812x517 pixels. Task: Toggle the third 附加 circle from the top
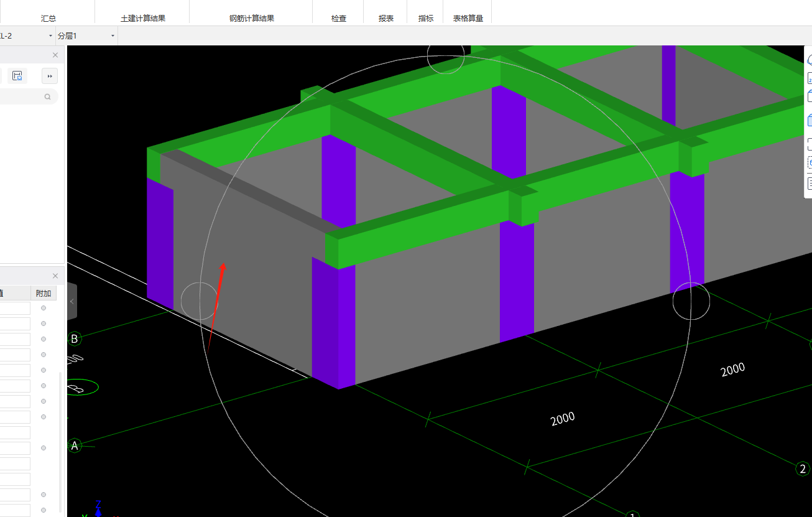(x=44, y=339)
